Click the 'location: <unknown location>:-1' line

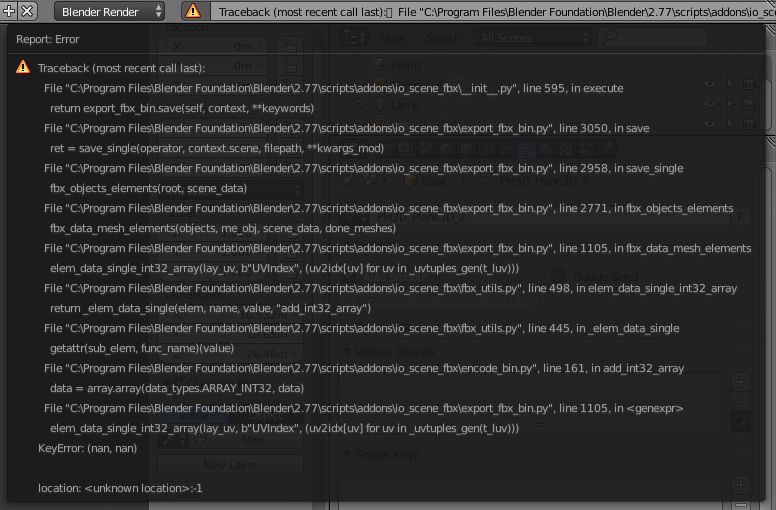point(120,489)
